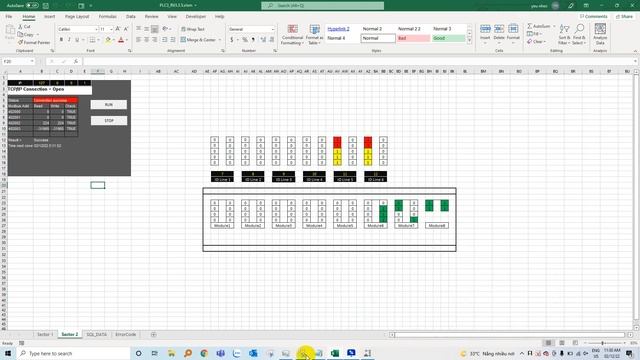
Task: Open Windows Start menu
Action: [x=8, y=353]
